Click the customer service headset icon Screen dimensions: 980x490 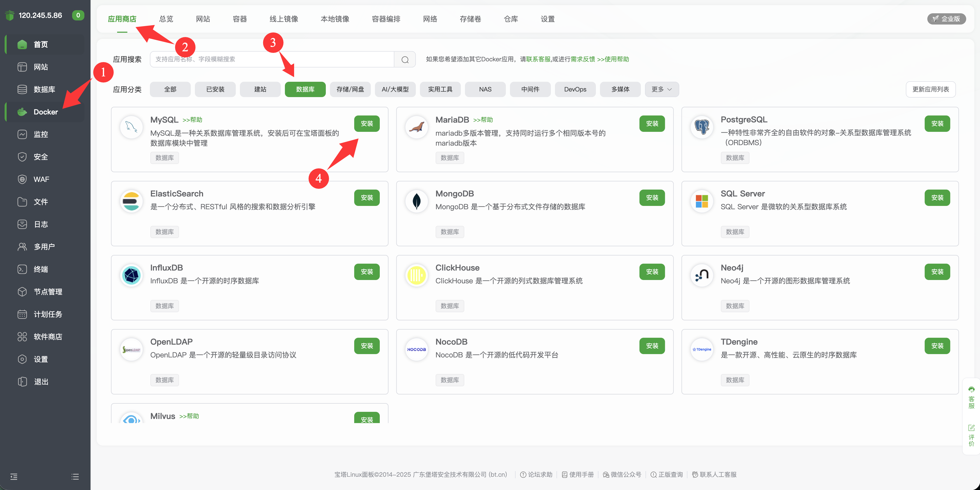coord(971,389)
